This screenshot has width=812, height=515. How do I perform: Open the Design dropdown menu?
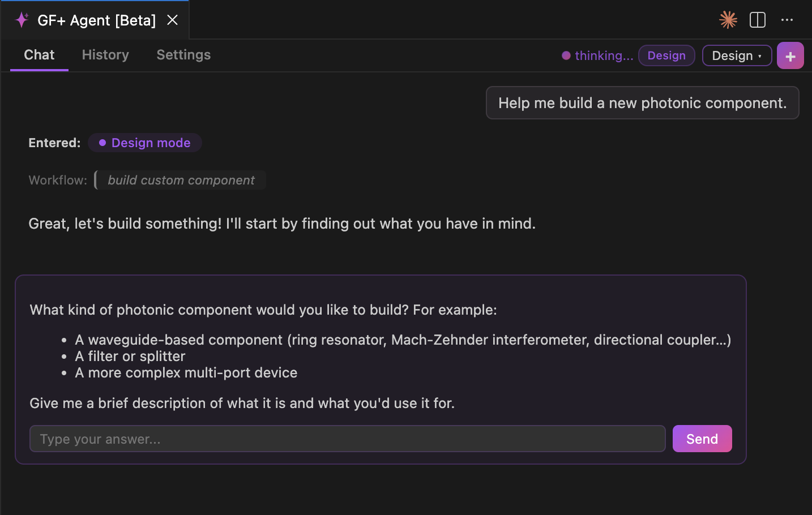click(737, 55)
